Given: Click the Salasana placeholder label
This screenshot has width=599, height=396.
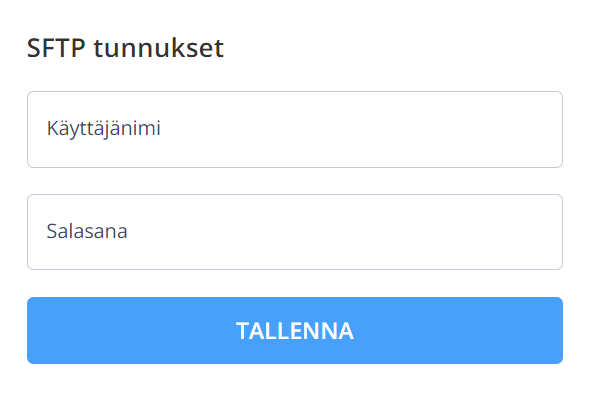Looking at the screenshot, I should tap(87, 231).
